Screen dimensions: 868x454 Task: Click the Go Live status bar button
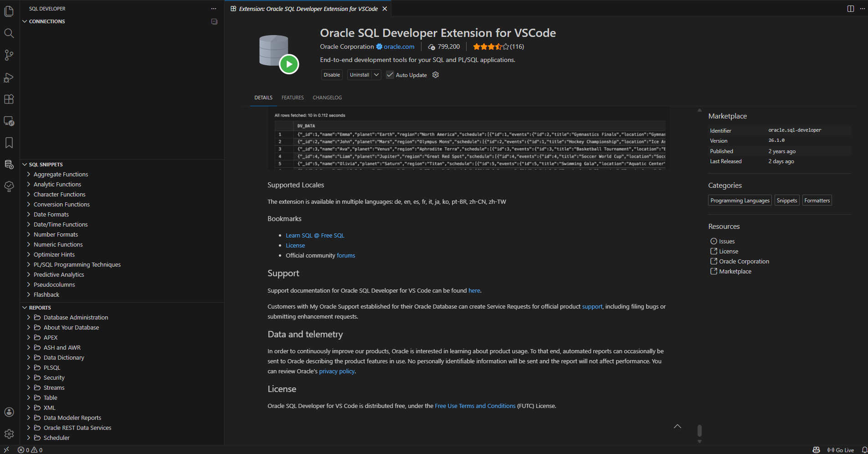(841, 450)
